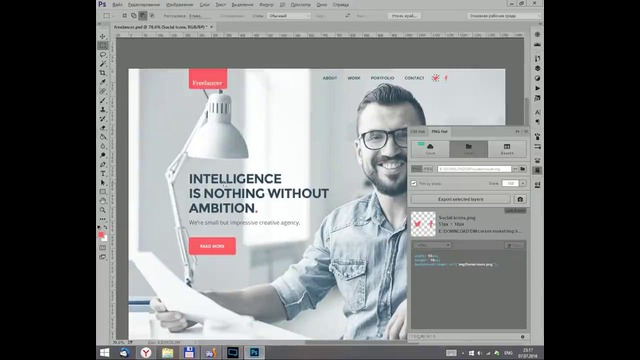Click the Scale value field
The image size is (640, 360).
[510, 183]
